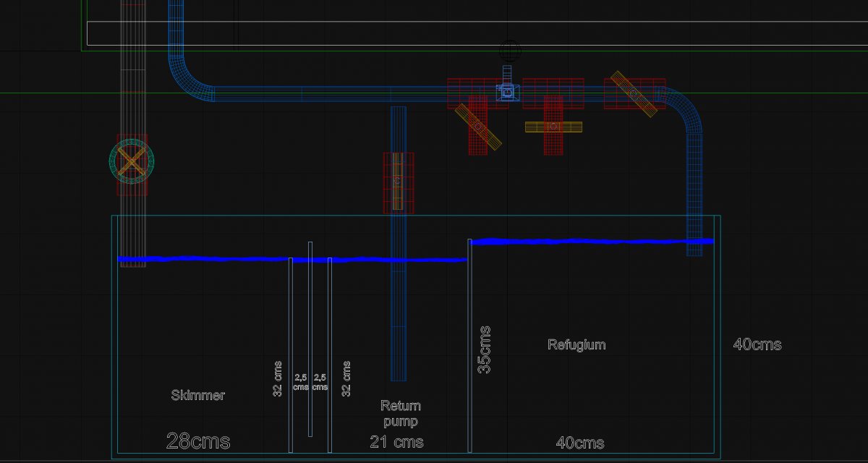
Task: Select the horizontal yellow valve handle
Action: pos(553,127)
